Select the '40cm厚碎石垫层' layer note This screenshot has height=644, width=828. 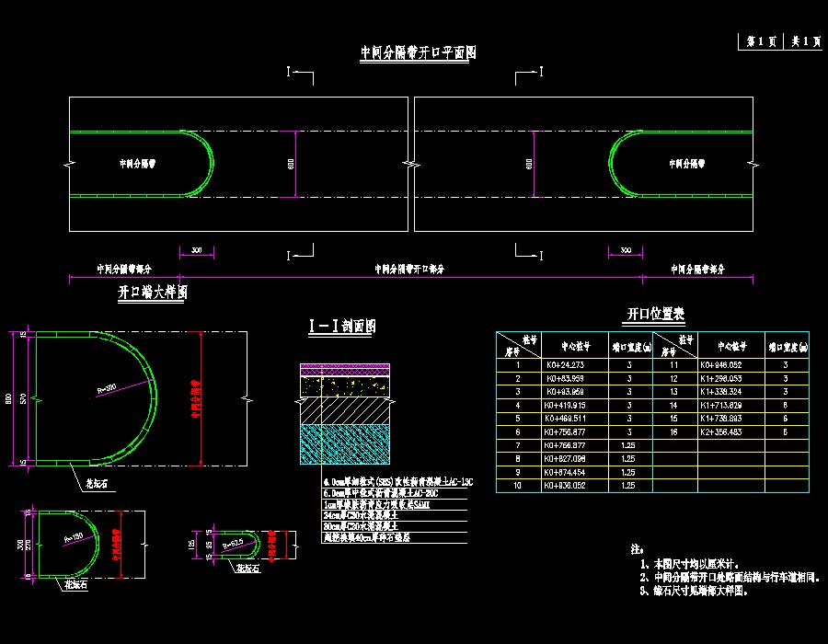(x=366, y=537)
